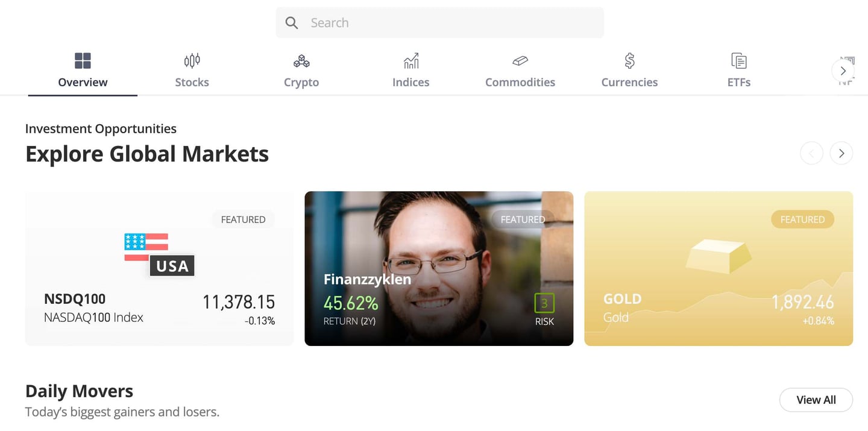This screenshot has height=431, width=868.
Task: Select the Stocks category icon
Action: coord(192,60)
